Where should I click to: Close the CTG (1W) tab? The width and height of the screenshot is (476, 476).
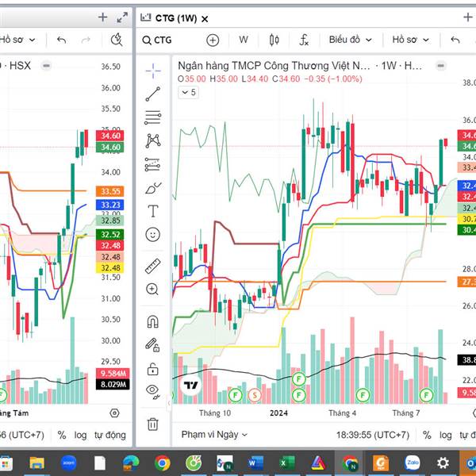(205, 19)
